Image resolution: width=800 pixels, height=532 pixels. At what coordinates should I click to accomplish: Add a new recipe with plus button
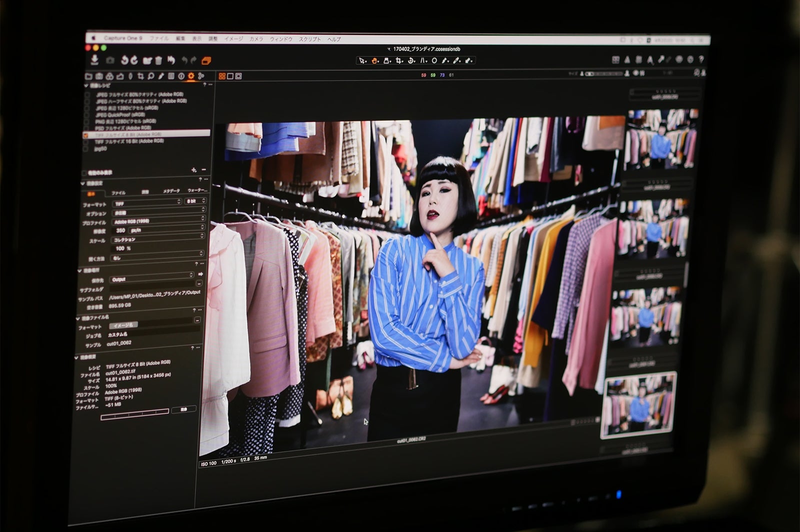[x=194, y=170]
